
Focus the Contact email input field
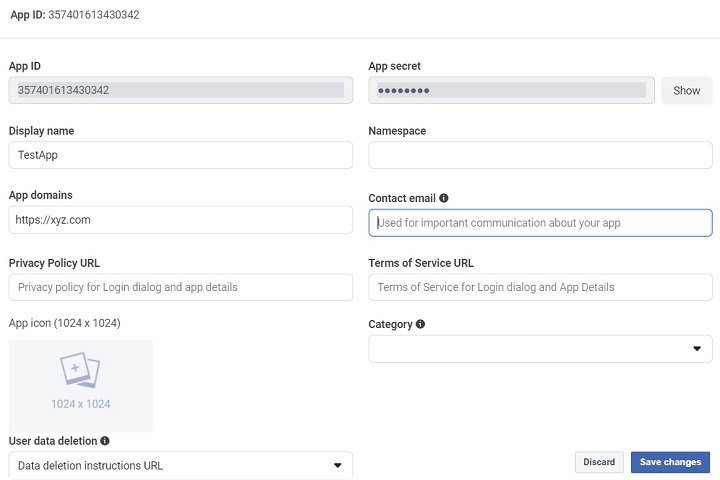coord(540,223)
